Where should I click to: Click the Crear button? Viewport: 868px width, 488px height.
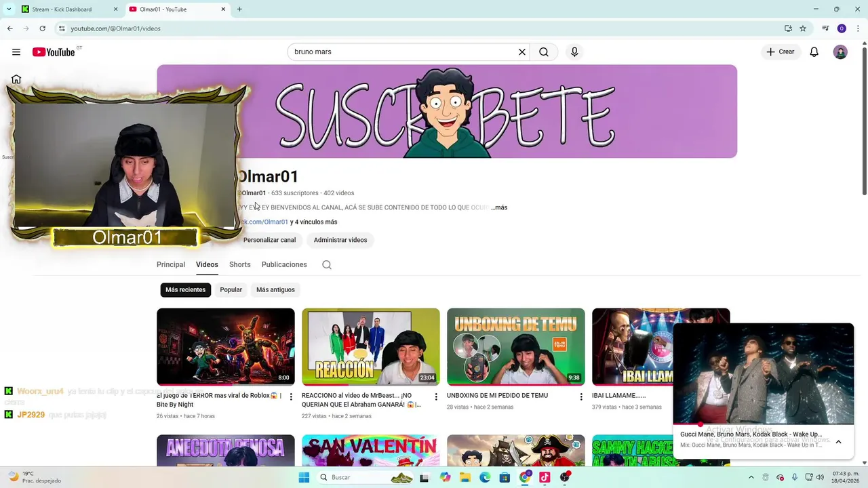tap(781, 52)
